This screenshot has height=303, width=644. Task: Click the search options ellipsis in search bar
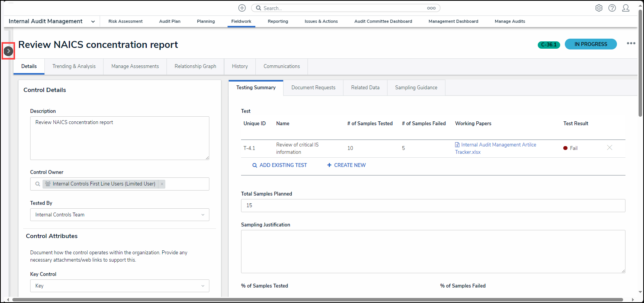431,8
